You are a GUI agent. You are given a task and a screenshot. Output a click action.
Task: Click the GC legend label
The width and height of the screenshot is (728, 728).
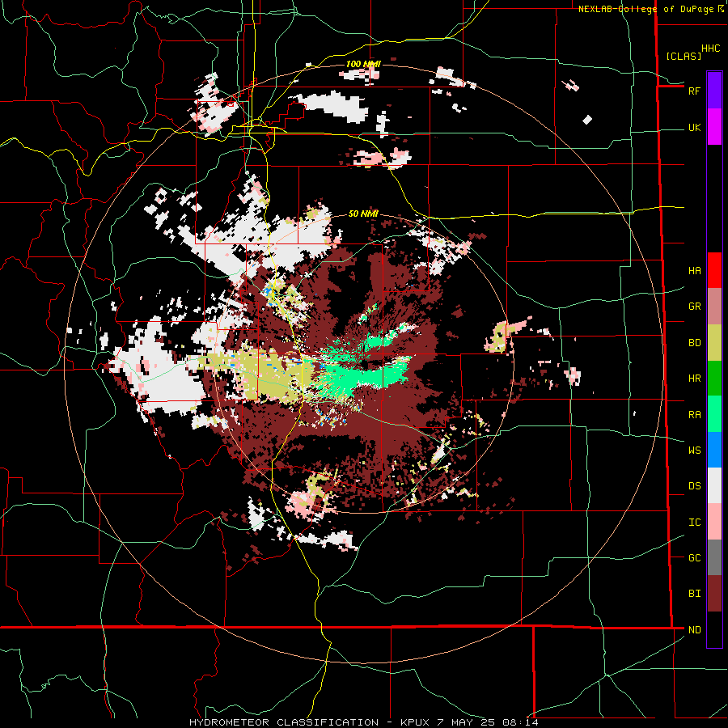coord(694,558)
